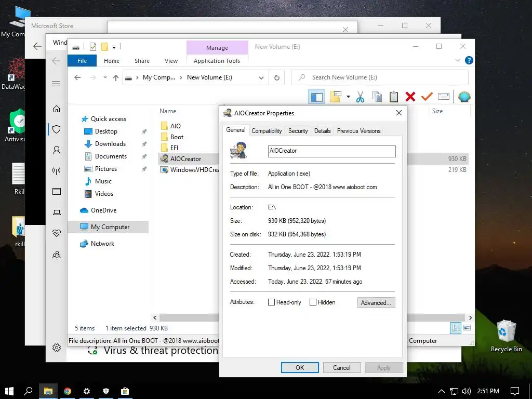Viewport: 532px width, 399px height.
Task: Select Network in navigation pane
Action: pos(102,244)
